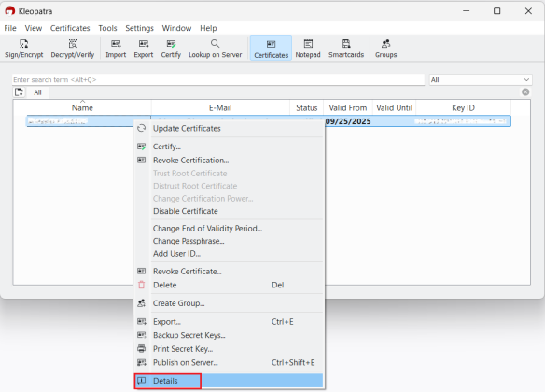Expand the All filter dropdown
This screenshot has height=392, width=545.
pos(481,80)
